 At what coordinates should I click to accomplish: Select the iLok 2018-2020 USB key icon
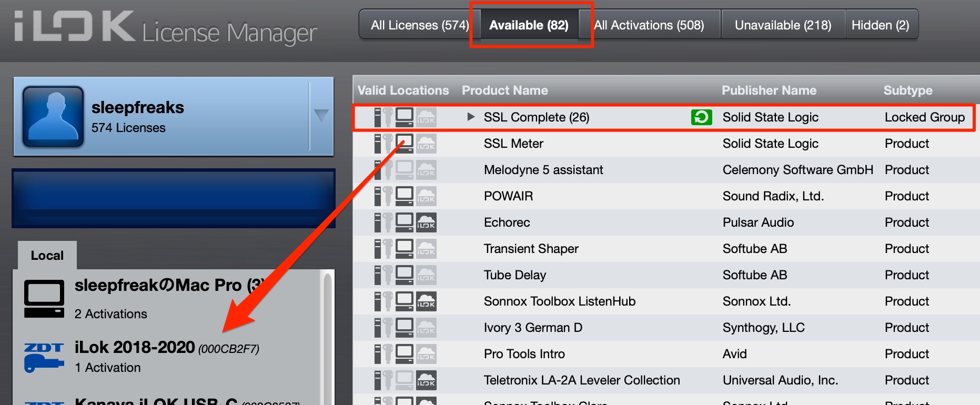point(44,357)
